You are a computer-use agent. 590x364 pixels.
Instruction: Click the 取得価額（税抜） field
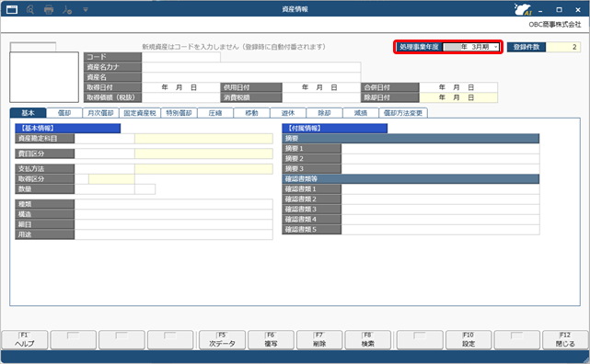181,97
